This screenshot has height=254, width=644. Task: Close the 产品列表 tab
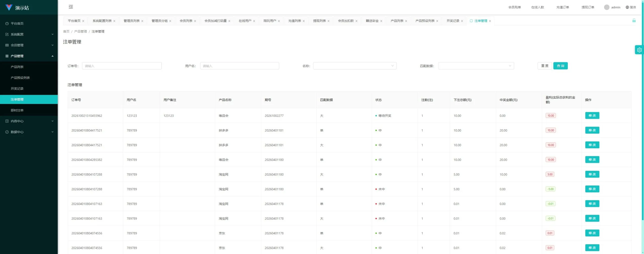click(406, 21)
